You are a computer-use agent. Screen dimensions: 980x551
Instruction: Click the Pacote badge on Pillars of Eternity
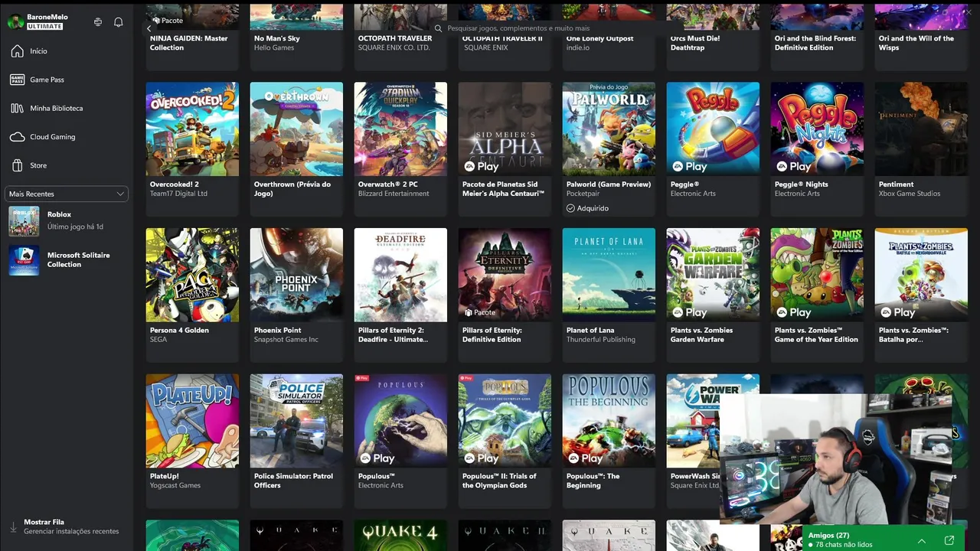pyautogui.click(x=480, y=312)
